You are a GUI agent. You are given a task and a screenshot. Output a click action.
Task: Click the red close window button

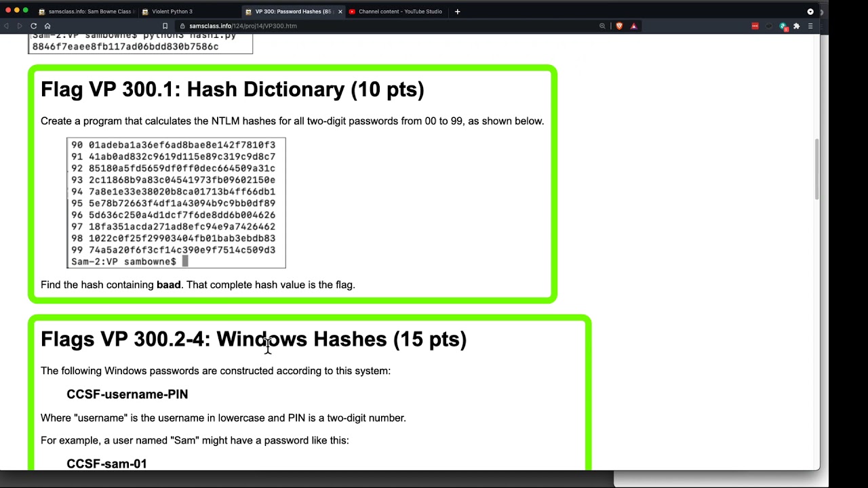coord(8,11)
